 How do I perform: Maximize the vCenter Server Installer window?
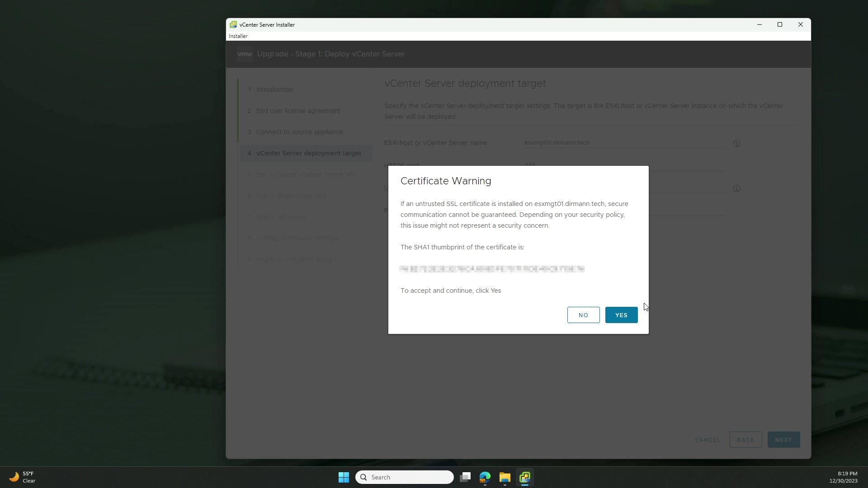pos(780,25)
